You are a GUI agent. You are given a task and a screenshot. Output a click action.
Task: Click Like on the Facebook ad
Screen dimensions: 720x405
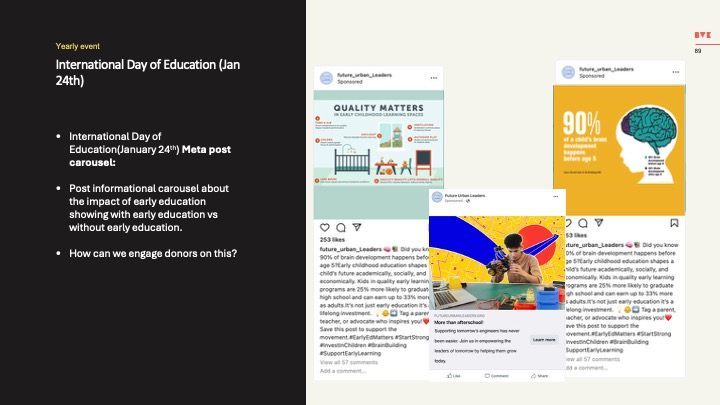[x=454, y=376]
